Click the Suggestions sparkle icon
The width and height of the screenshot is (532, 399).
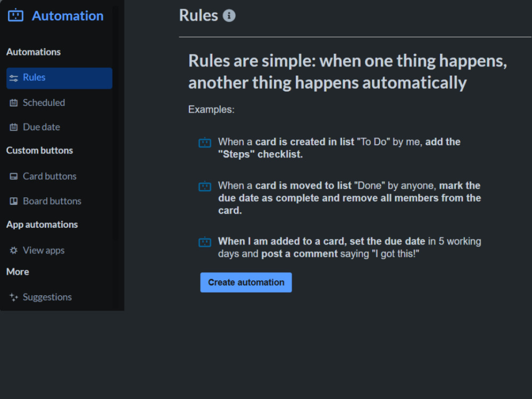click(14, 297)
